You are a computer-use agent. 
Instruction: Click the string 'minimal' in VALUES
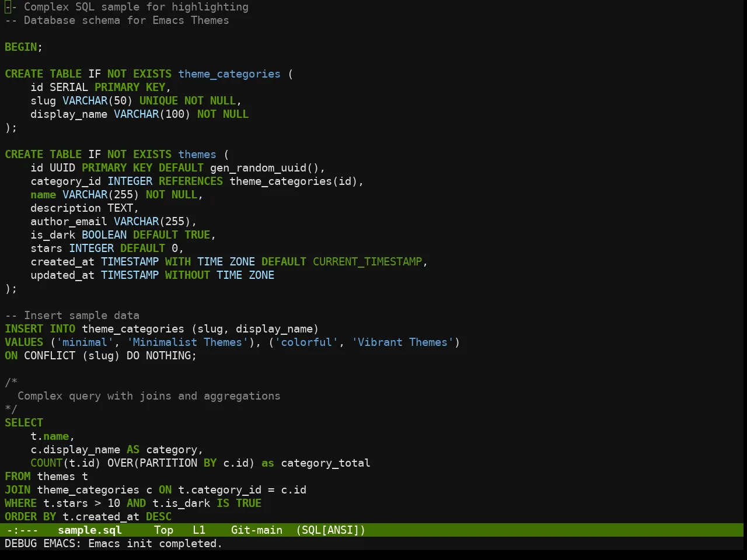(85, 342)
